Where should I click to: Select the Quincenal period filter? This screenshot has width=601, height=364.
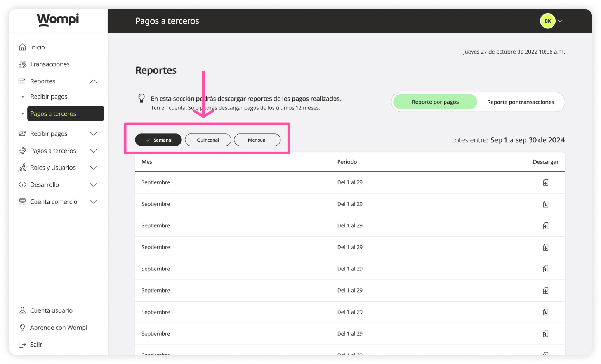[x=208, y=140]
